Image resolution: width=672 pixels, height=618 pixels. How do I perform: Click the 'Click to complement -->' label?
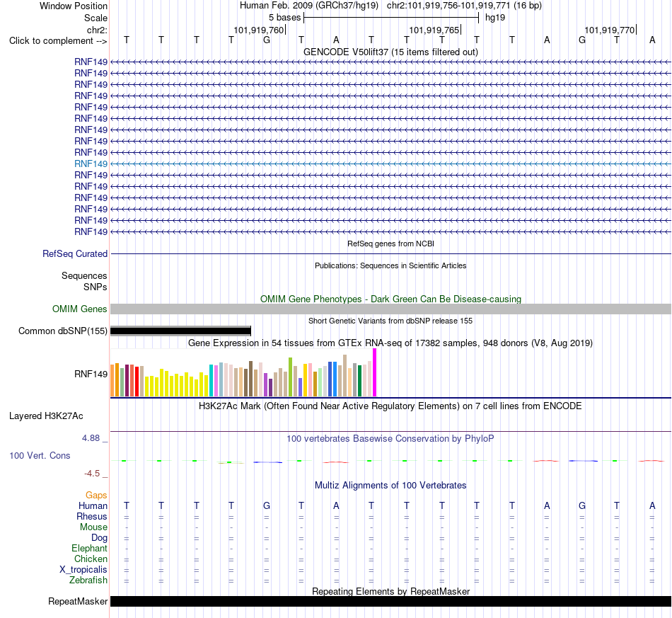point(58,41)
